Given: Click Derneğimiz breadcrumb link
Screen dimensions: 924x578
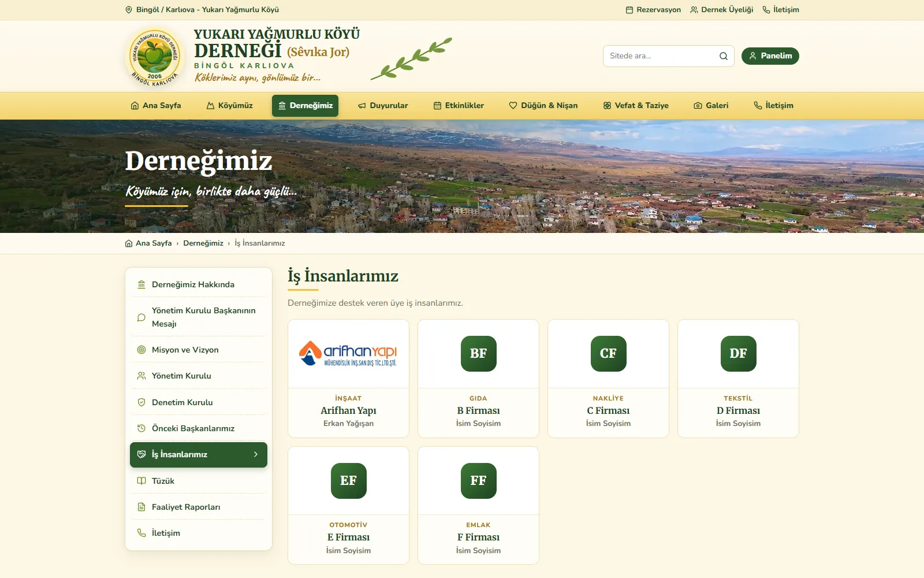Looking at the screenshot, I should (x=203, y=243).
